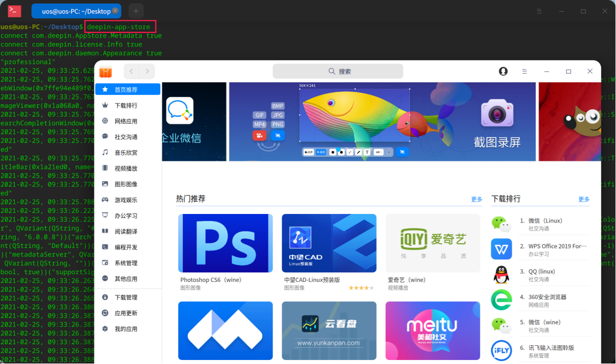
Task: Click the 中望CAD-Linux预装版 title text
Action: coord(312,280)
